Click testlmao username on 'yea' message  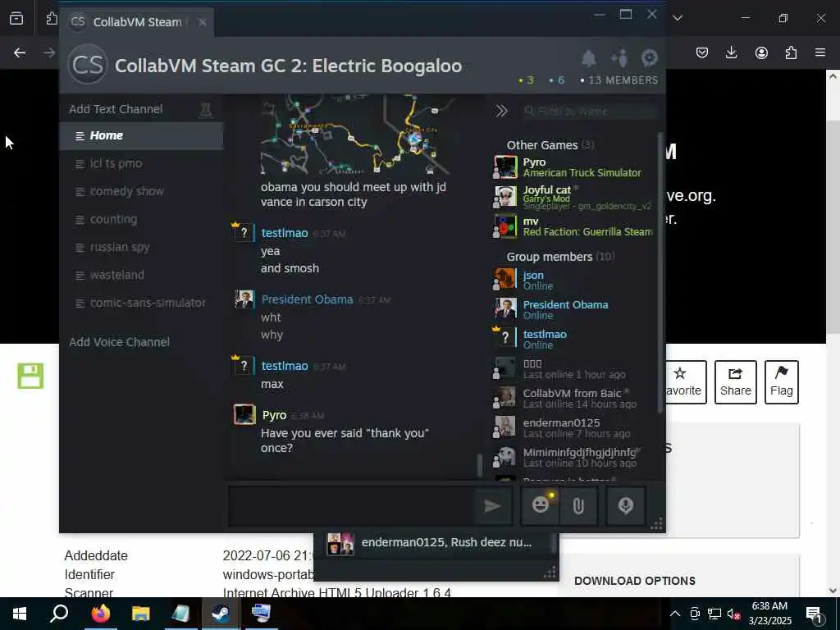(x=285, y=233)
